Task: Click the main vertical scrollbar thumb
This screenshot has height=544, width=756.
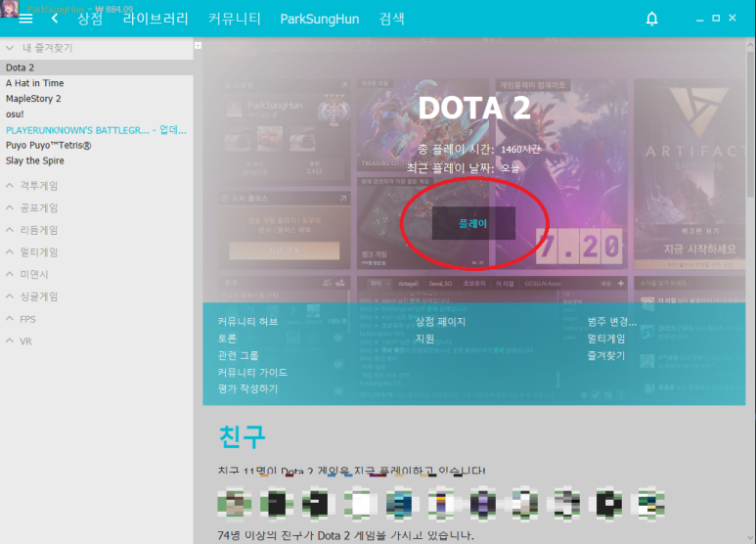Action: pyautogui.click(x=751, y=123)
